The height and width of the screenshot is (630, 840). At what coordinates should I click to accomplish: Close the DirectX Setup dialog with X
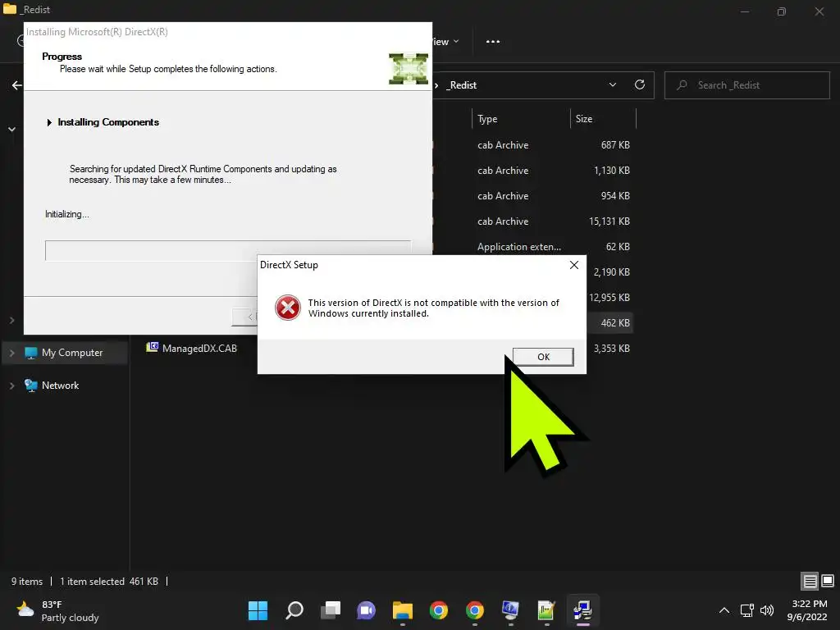[573, 265]
